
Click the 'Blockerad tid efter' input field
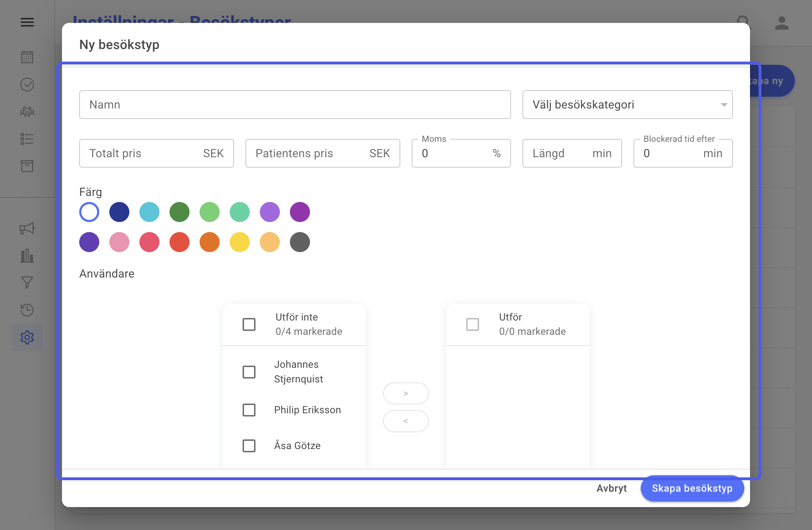coord(683,153)
